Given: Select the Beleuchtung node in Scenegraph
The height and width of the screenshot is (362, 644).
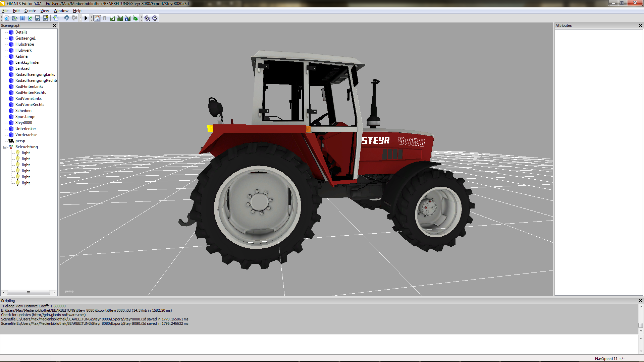Looking at the screenshot, I should 26,147.
